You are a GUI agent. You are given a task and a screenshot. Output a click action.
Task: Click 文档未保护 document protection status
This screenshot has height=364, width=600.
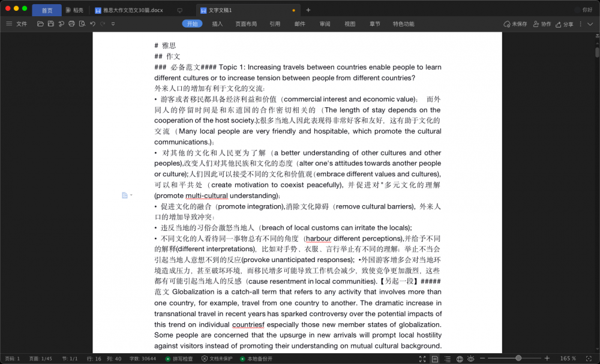(217, 359)
